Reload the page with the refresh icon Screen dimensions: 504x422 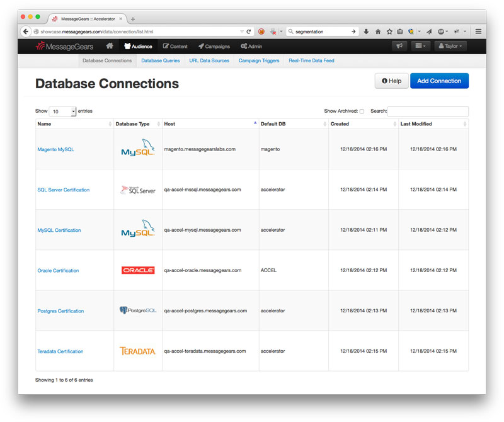tap(249, 31)
